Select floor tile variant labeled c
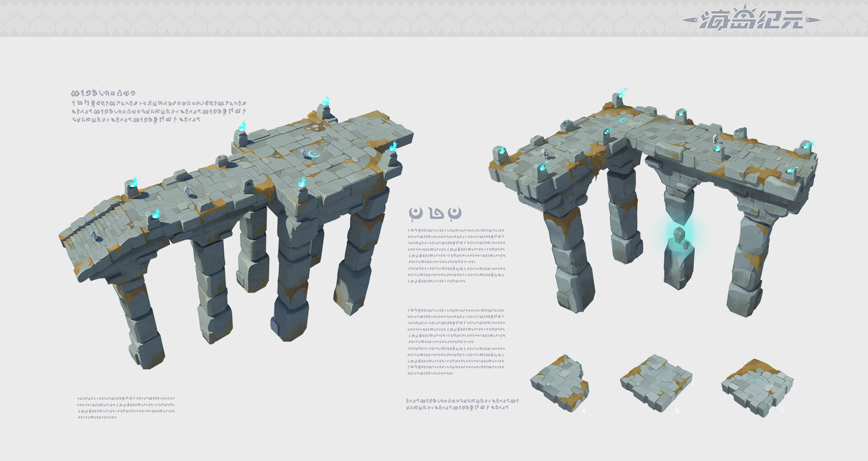 coord(758,388)
